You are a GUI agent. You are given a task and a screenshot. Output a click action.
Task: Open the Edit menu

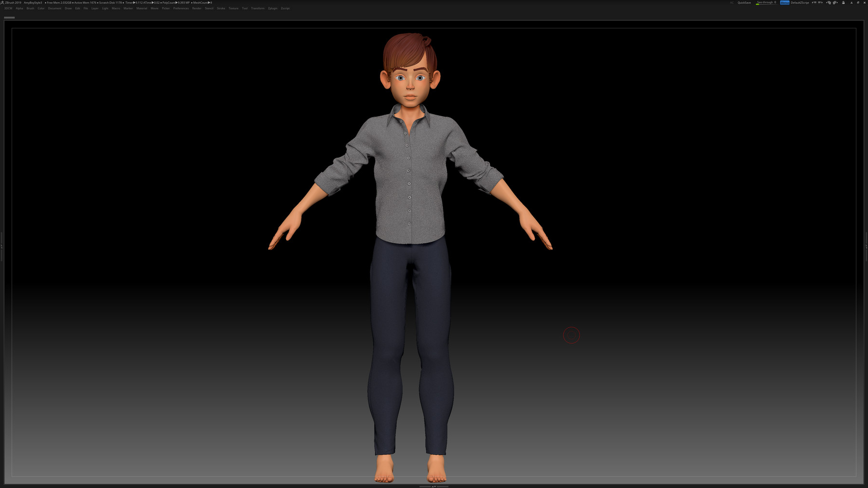pos(77,8)
